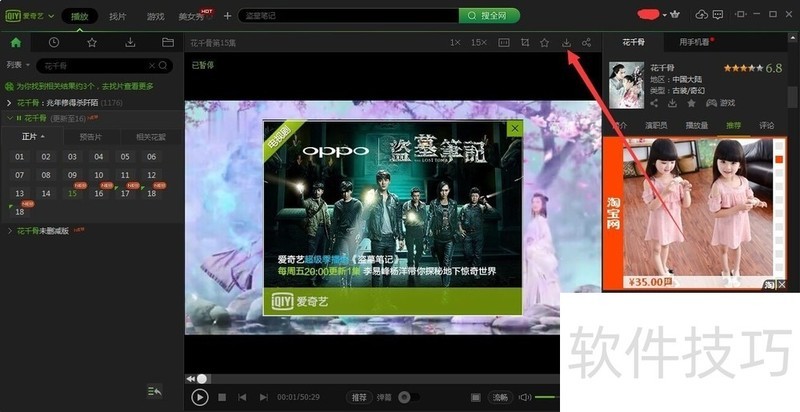Open the iQIYI logo main menu dropdown
This screenshot has height=412, width=800.
30,16
